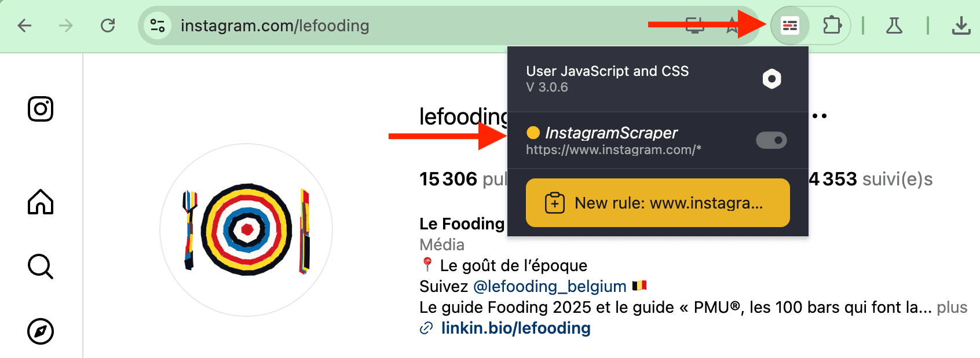This screenshot has height=358, width=980.
Task: Open Instagram Search in sidebar
Action: pos(41,266)
